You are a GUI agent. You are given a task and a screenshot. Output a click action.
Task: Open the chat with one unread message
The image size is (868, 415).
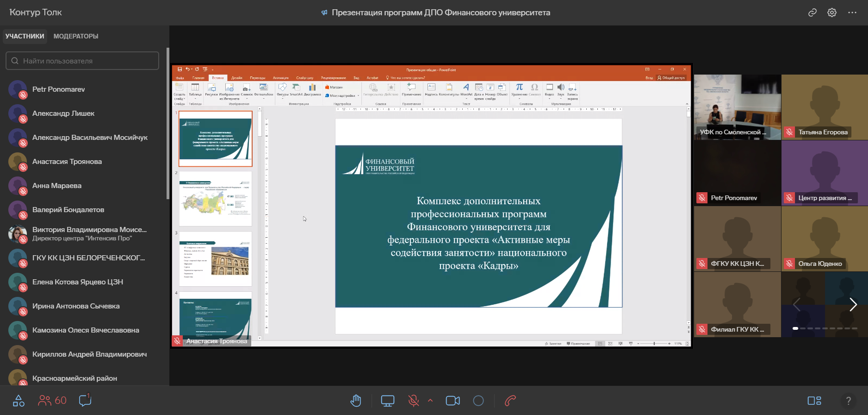click(x=85, y=400)
